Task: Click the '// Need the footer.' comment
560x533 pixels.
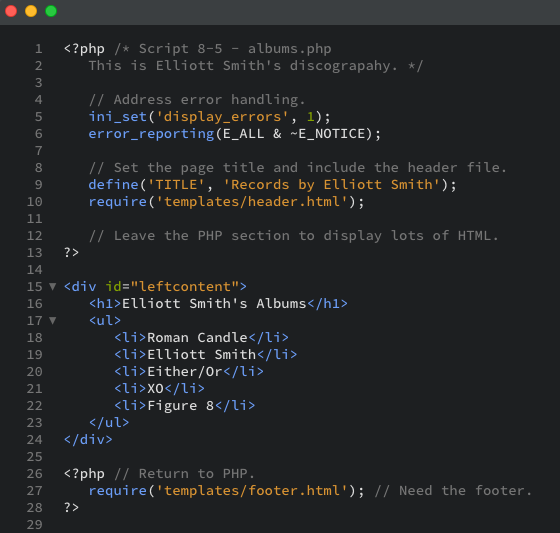Action: [x=453, y=490]
